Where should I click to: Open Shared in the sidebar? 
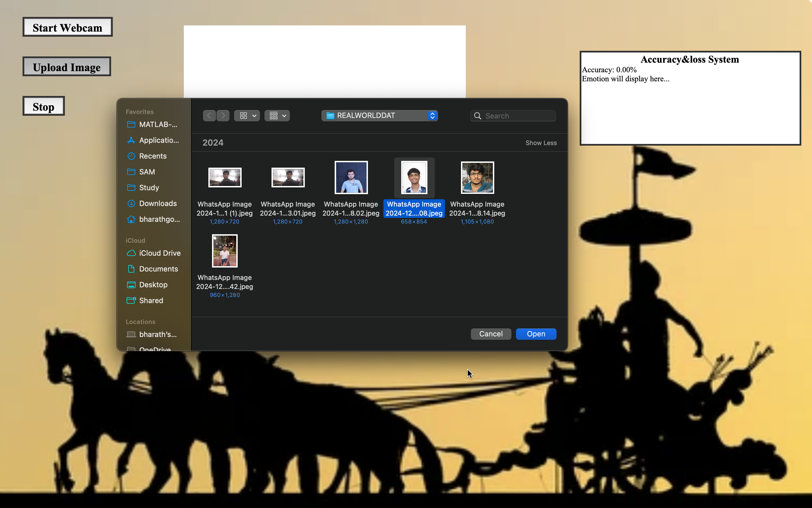click(x=154, y=300)
